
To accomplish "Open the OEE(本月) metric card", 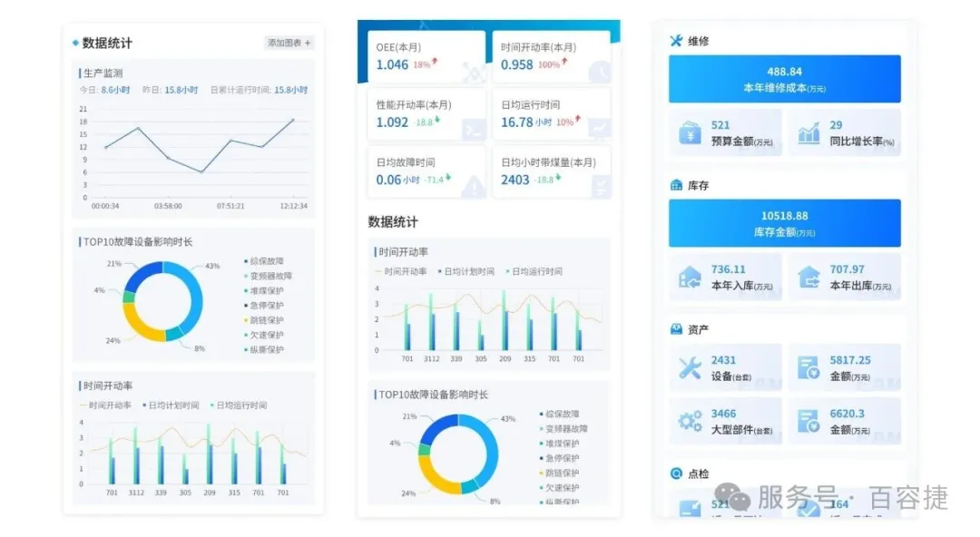I will pos(426,56).
